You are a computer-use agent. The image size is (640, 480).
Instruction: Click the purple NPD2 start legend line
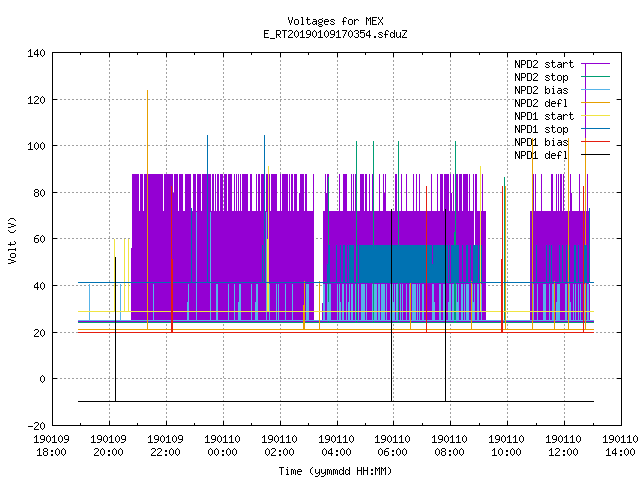click(596, 64)
